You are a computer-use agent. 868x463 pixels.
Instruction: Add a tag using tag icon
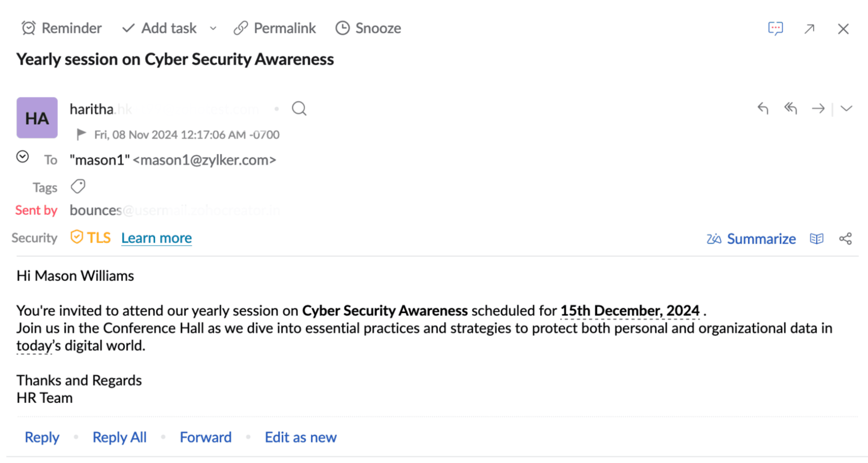78,187
